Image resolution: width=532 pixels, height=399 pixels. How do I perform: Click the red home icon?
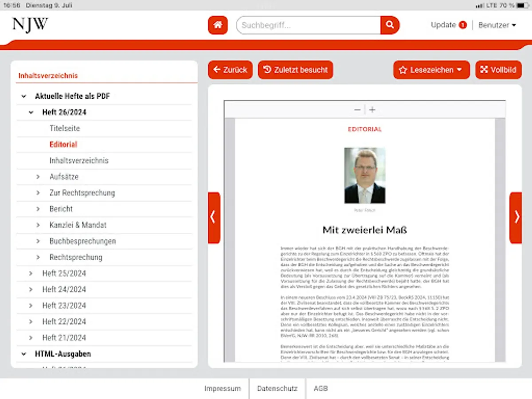click(x=217, y=25)
